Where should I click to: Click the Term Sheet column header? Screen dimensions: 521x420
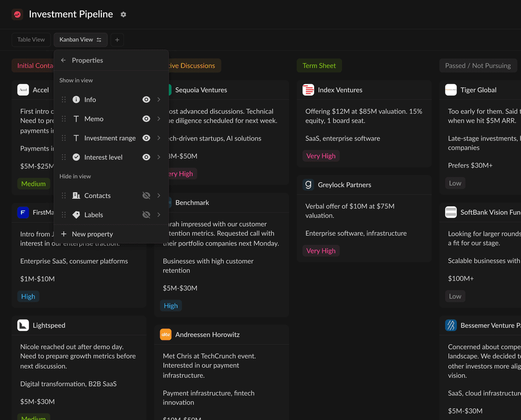point(319,66)
